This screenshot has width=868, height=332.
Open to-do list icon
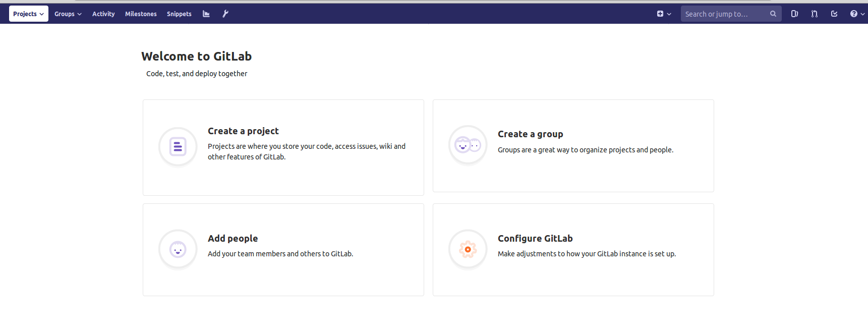tap(834, 14)
